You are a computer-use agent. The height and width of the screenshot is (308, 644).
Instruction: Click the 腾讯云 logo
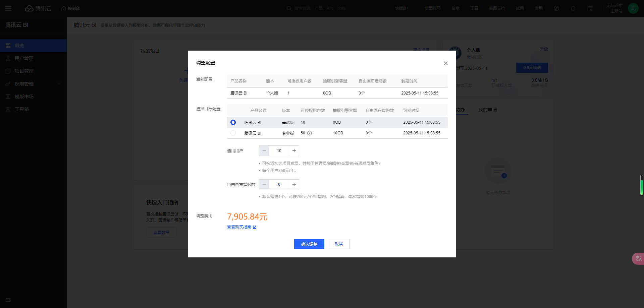[38, 8]
